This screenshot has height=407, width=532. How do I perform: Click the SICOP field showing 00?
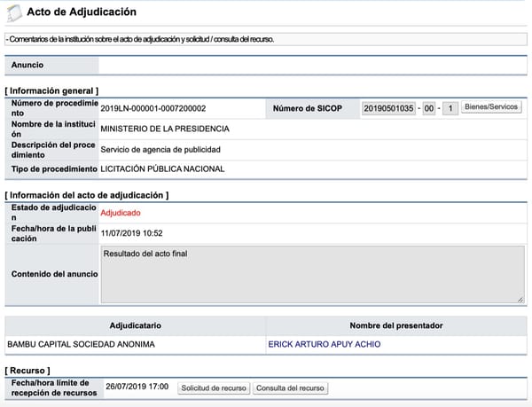click(x=429, y=108)
